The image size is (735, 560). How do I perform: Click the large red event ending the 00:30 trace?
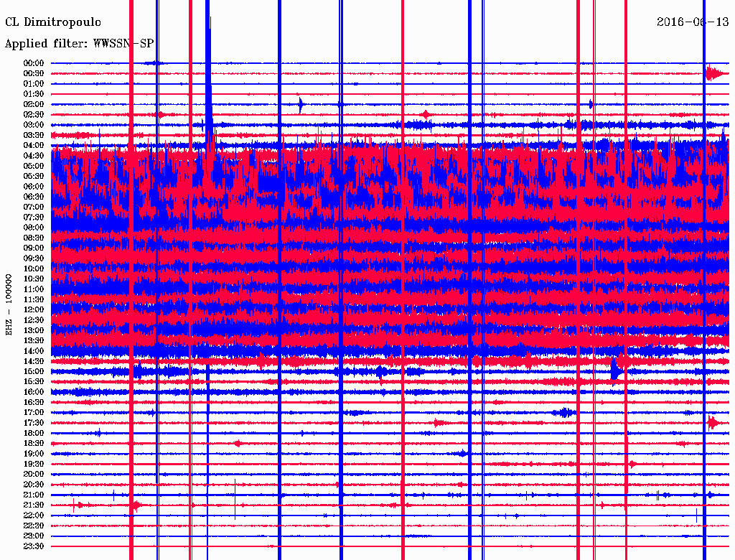[715, 73]
